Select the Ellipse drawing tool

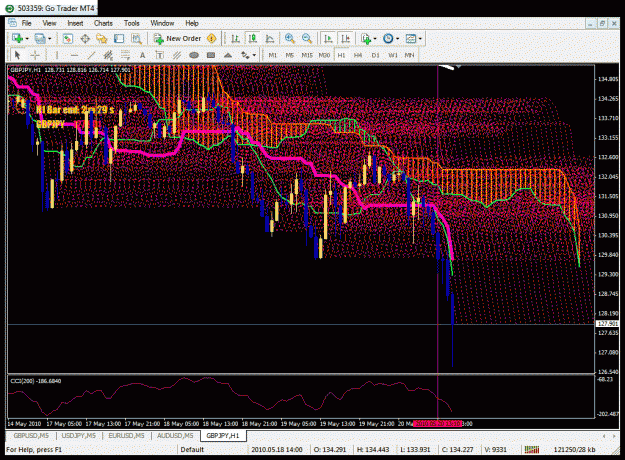(x=194, y=55)
